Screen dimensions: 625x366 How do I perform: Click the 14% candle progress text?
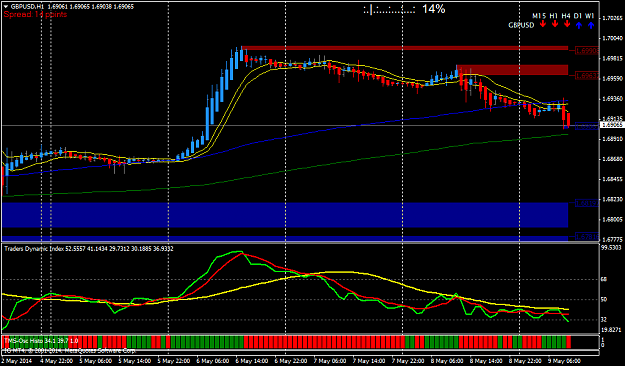coord(433,9)
